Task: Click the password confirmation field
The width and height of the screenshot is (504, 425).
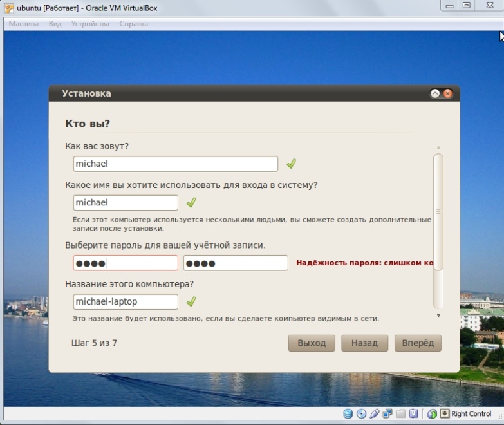Action: [x=236, y=263]
